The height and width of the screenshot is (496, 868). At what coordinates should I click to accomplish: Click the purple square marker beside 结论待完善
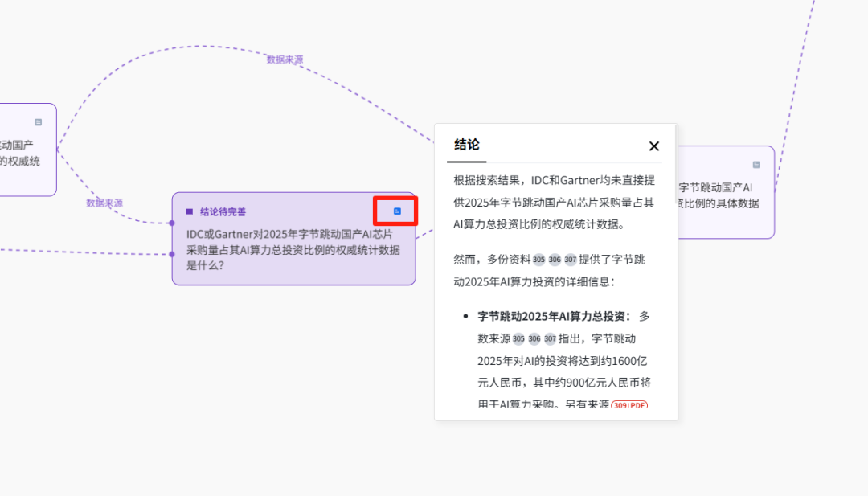(190, 211)
